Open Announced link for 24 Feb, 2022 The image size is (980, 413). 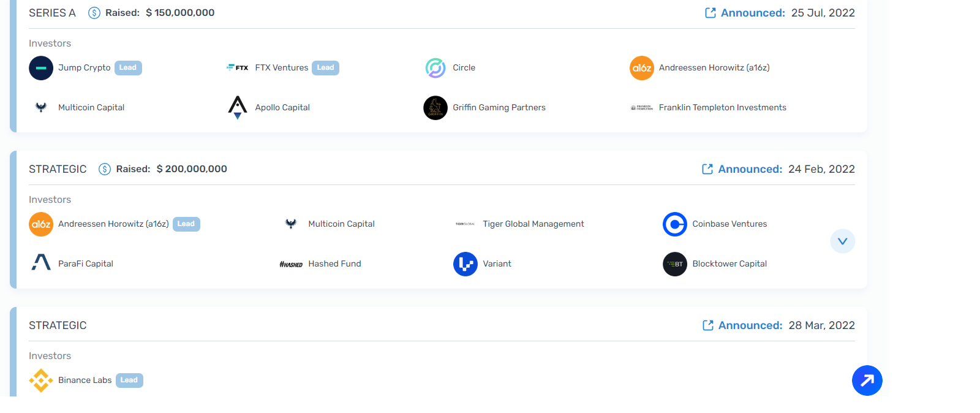[x=750, y=169]
